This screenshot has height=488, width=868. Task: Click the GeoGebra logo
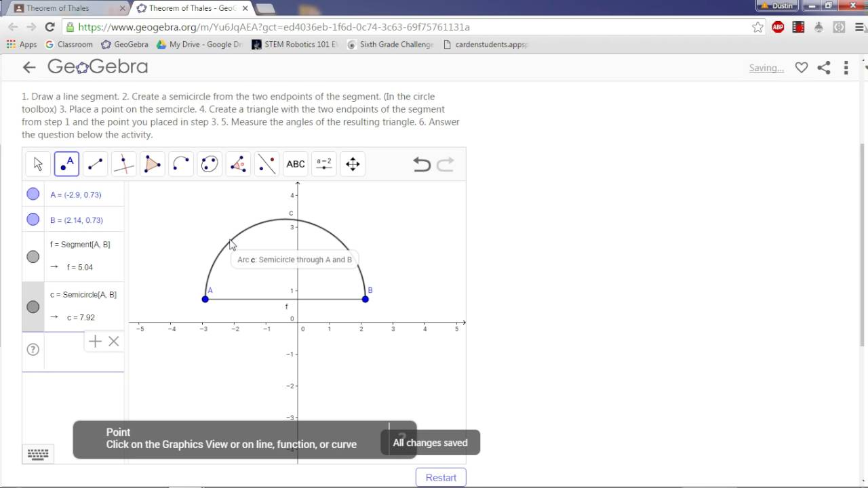(98, 66)
